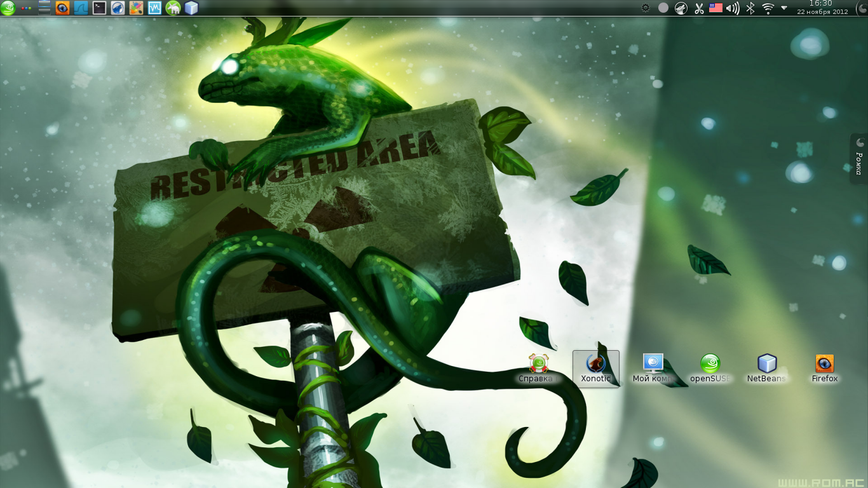Open the Bluetooth tray icon
The image size is (868, 488).
pyautogui.click(x=750, y=8)
